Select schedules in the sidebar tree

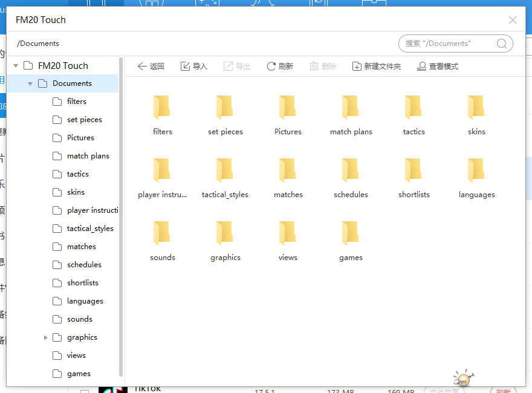pos(84,265)
